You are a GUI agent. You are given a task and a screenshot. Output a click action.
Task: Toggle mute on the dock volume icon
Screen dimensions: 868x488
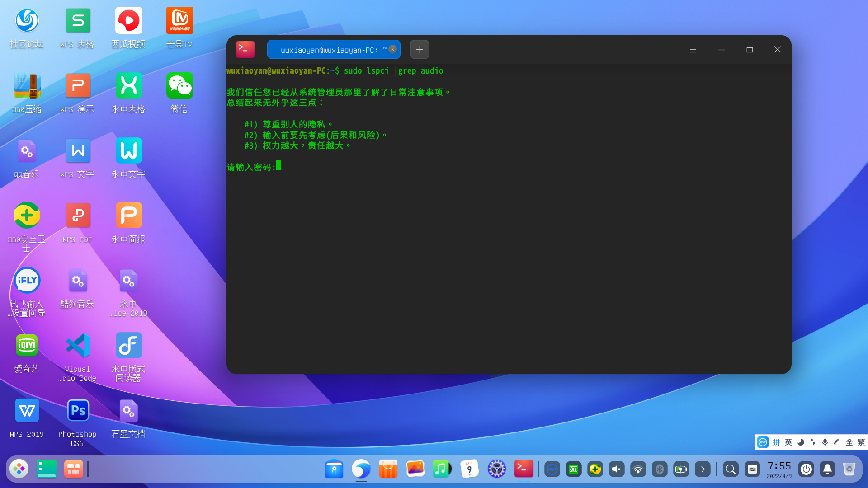616,469
